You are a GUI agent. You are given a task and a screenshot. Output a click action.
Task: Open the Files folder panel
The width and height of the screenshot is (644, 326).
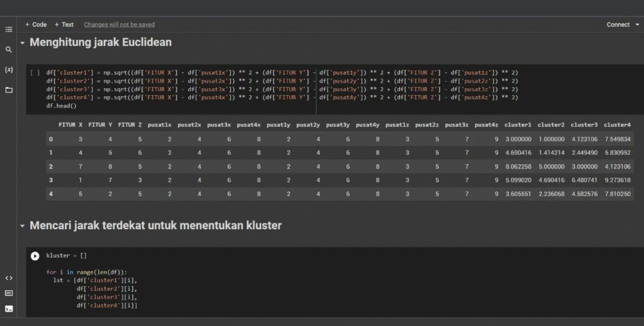9,90
